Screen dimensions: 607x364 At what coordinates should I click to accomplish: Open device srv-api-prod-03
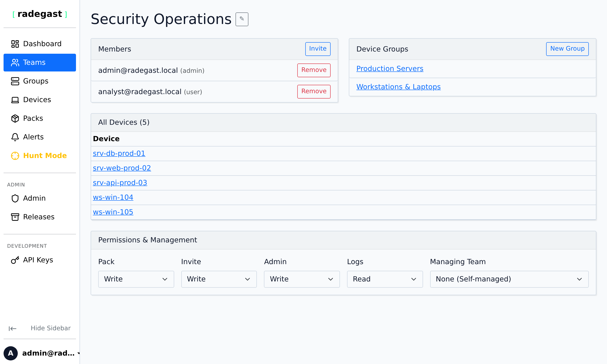point(120,183)
